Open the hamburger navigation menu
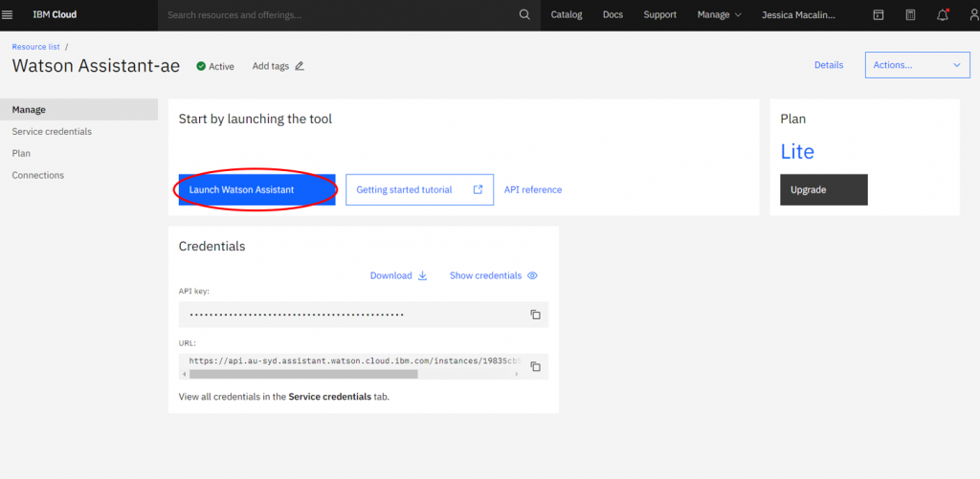980x479 pixels. pos(8,15)
